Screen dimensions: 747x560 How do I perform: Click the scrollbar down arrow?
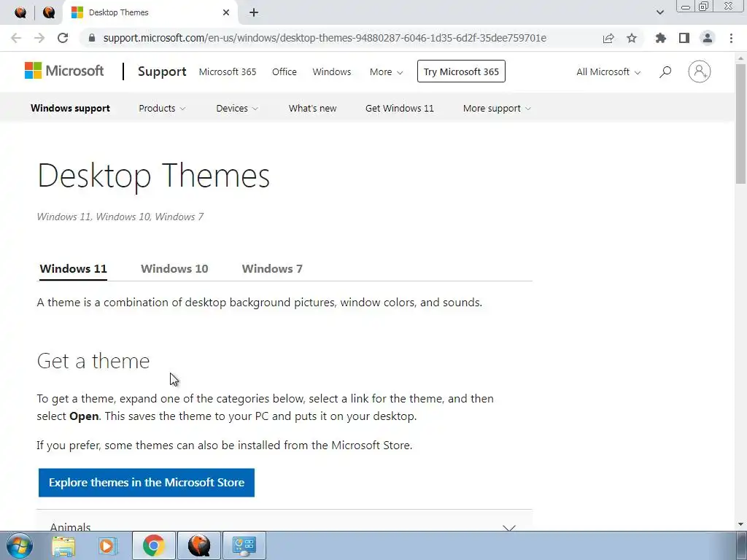point(741,525)
